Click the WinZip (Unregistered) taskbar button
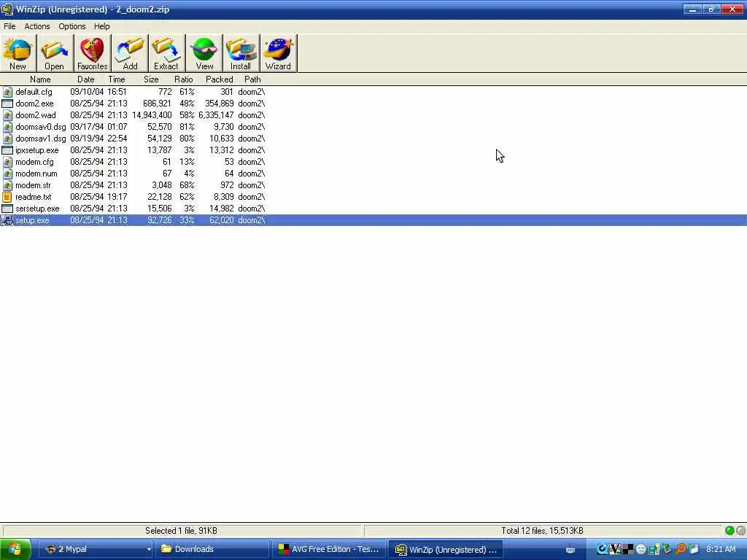The height and width of the screenshot is (560, 747). [446, 550]
